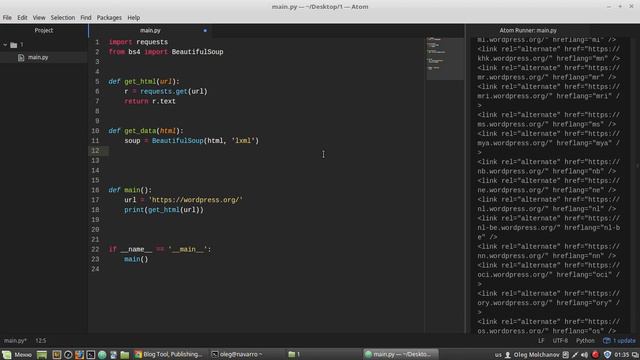Image resolution: width=640 pixels, height=360 pixels.
Task: Open the Edit menu
Action: click(x=22, y=18)
